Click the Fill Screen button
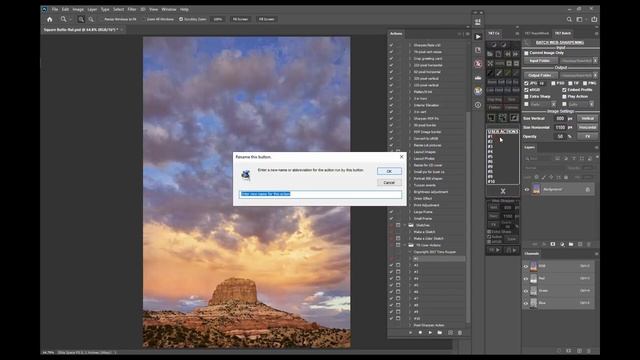This screenshot has height=360, width=640. coord(267,19)
